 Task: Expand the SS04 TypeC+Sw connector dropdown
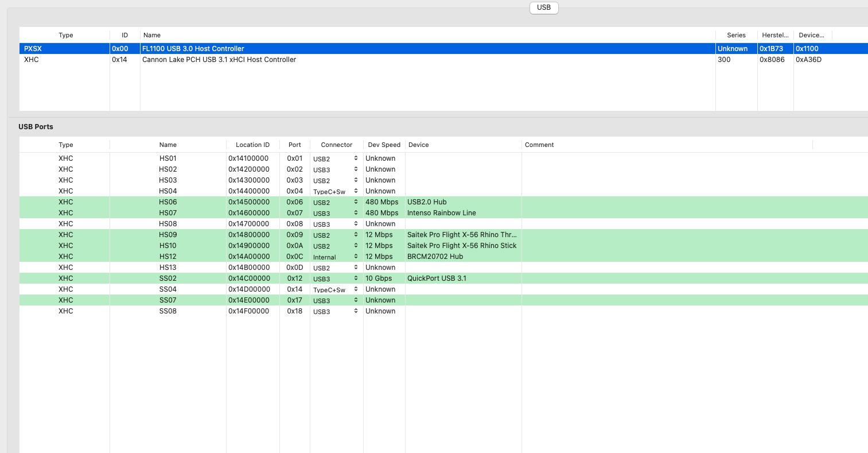pos(336,289)
